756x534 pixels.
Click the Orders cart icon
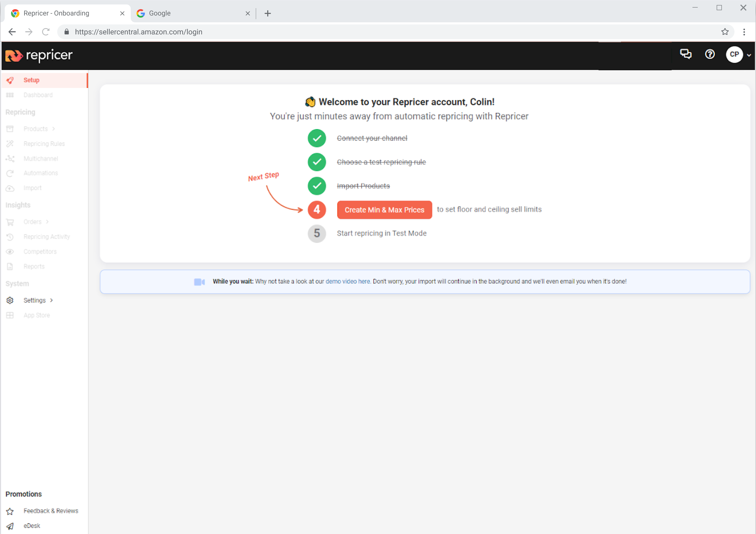pos(10,222)
